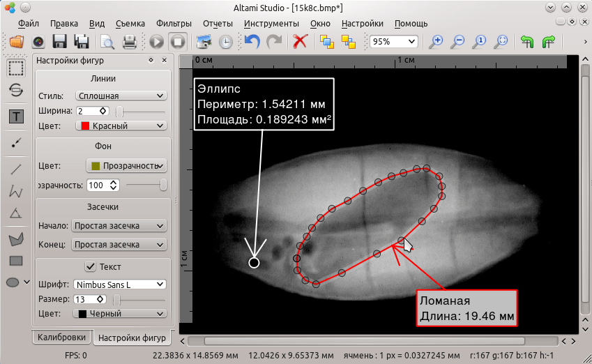Open the Настройки menu
This screenshot has height=364, width=592.
tap(363, 24)
